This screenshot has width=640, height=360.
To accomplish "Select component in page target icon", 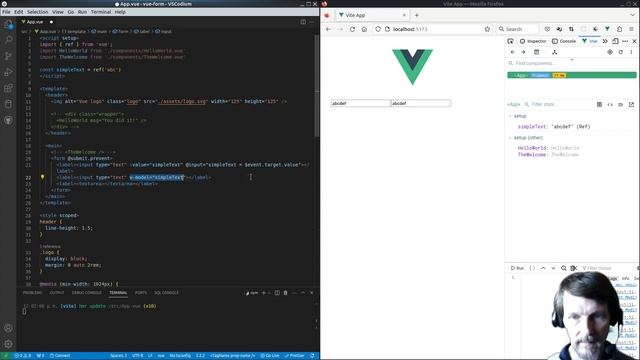I will click(610, 52).
